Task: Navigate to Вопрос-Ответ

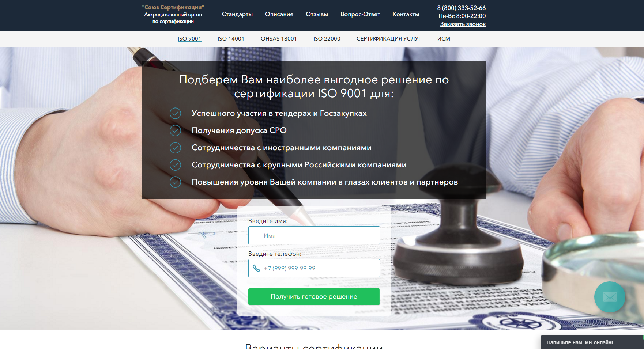Action: click(x=360, y=14)
